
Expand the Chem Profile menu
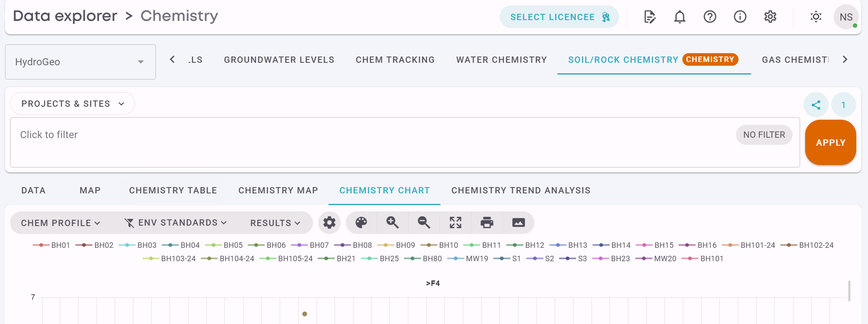(x=61, y=223)
